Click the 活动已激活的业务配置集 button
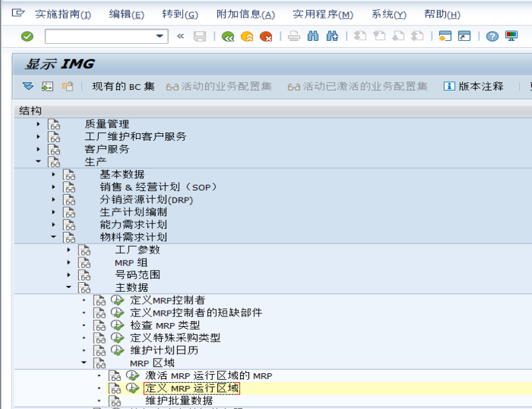 tap(357, 87)
